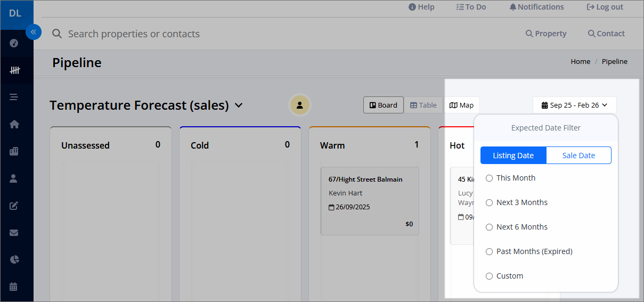Collapse the sidebar with the double-chevron button
The height and width of the screenshot is (302, 644).
tap(33, 32)
